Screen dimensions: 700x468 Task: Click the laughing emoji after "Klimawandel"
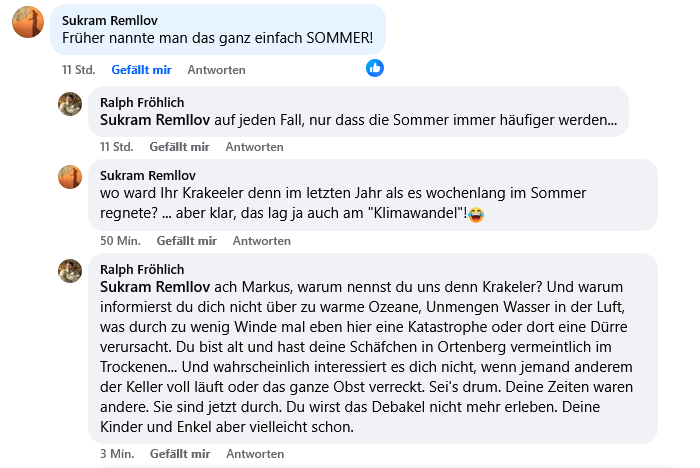(476, 215)
